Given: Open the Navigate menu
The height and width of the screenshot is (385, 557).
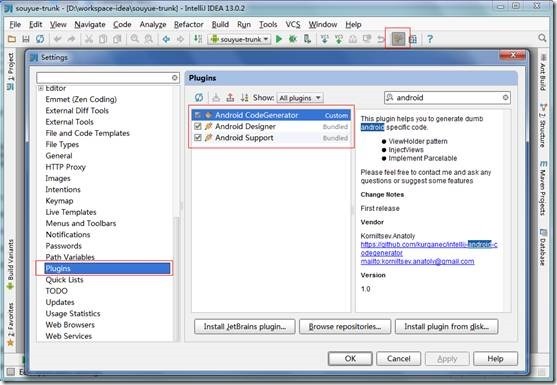Looking at the screenshot, I should [90, 24].
